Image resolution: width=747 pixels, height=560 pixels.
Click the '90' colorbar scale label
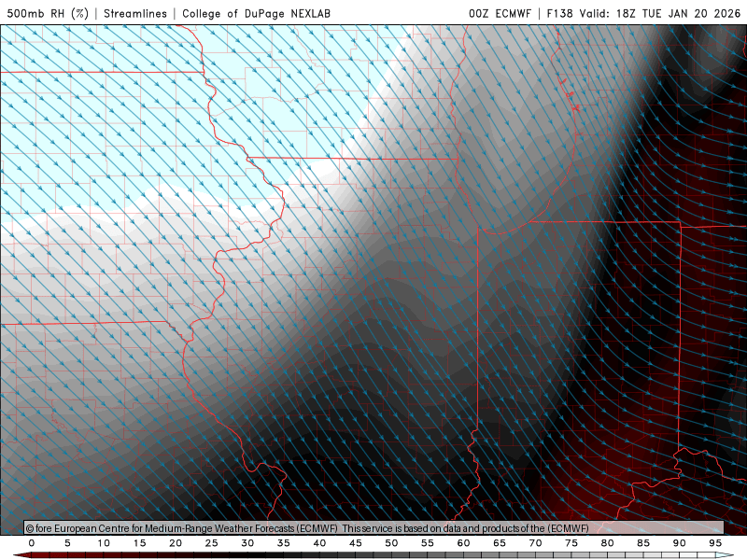tap(679, 543)
